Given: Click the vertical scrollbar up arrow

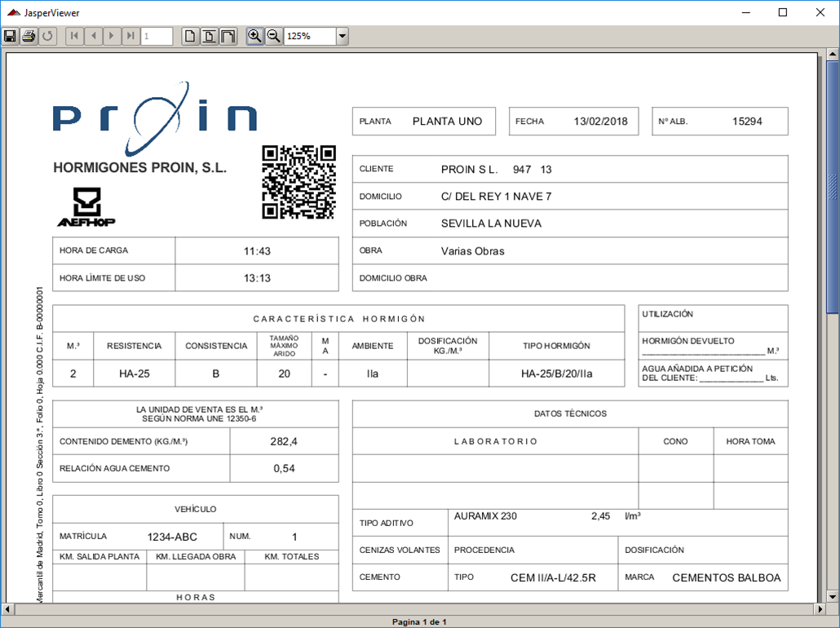Looking at the screenshot, I should (833, 54).
